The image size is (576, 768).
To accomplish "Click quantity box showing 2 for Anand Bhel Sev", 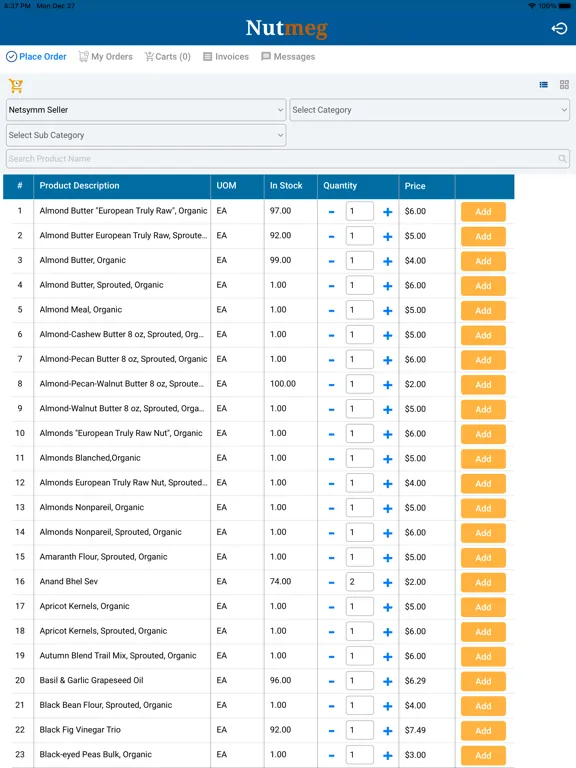I will [360, 582].
